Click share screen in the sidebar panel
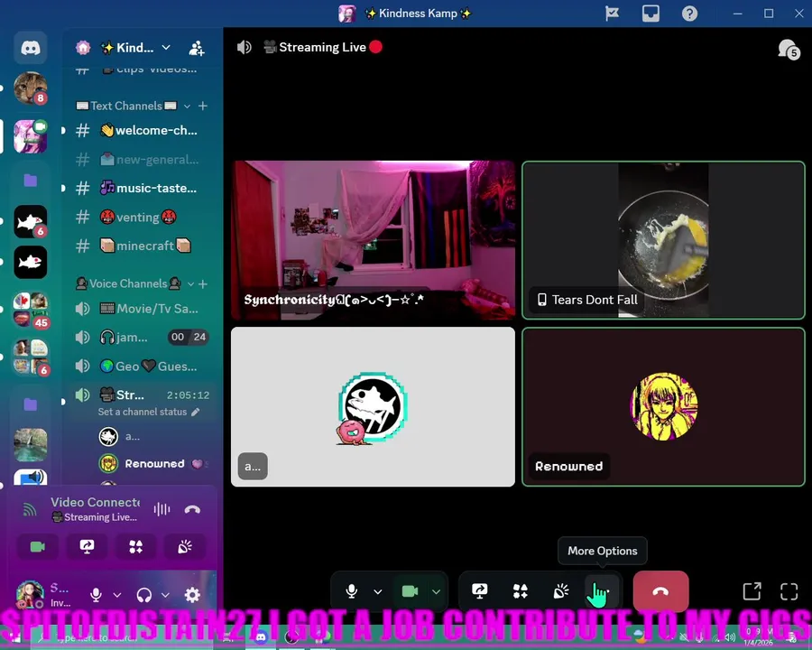Image resolution: width=812 pixels, height=650 pixels. coord(87,547)
